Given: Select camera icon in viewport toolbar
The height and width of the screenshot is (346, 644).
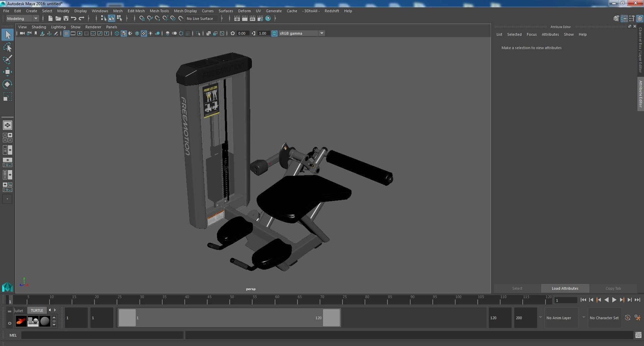Looking at the screenshot, I should coord(22,33).
